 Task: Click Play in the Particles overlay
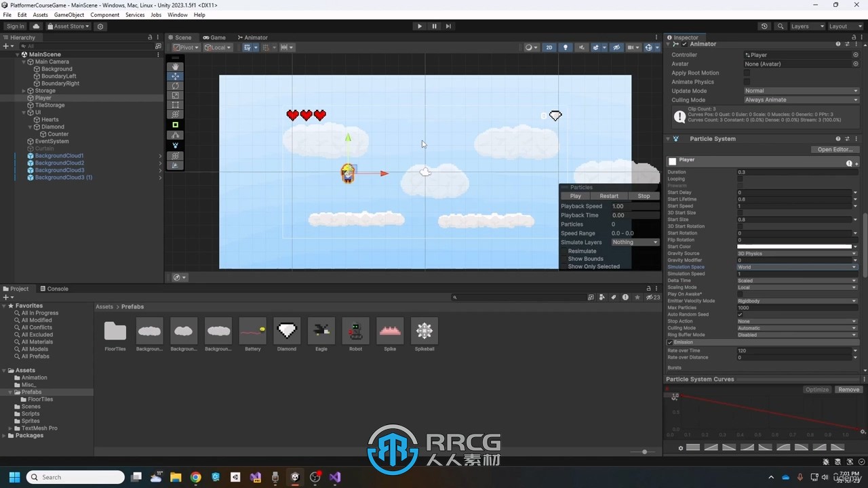576,196
